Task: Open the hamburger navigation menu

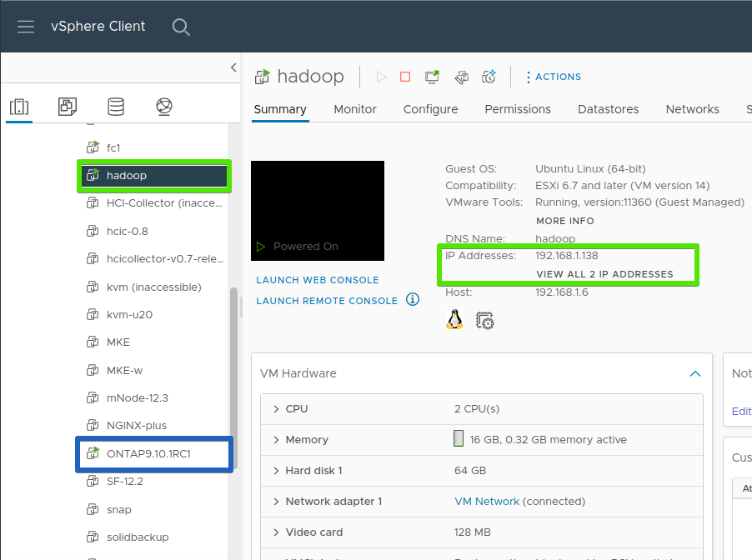Action: [26, 27]
